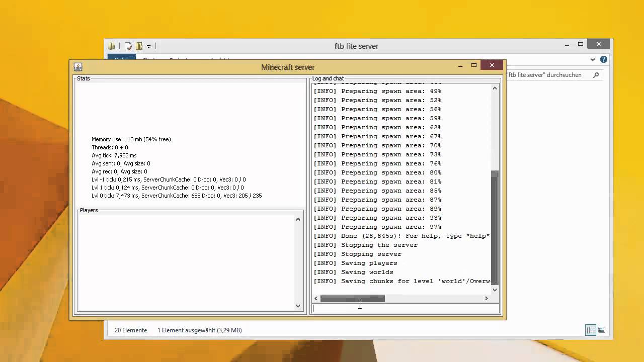Click the "Minecraft server" window title
Image resolution: width=644 pixels, height=362 pixels.
(288, 67)
